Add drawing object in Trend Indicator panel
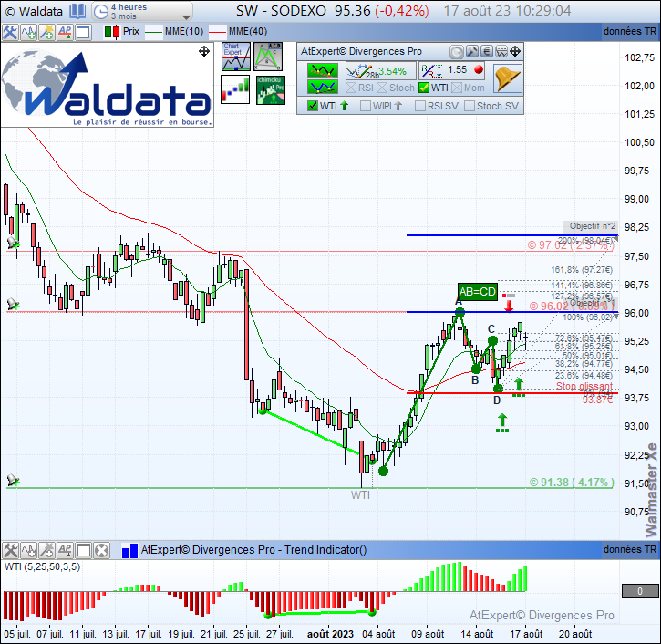 46,550
